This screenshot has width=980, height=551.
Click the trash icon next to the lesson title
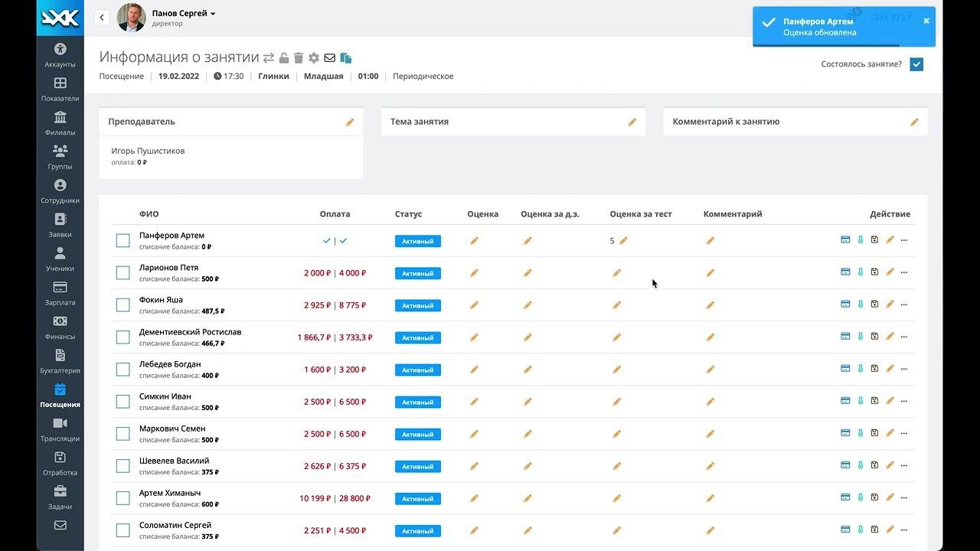[299, 58]
